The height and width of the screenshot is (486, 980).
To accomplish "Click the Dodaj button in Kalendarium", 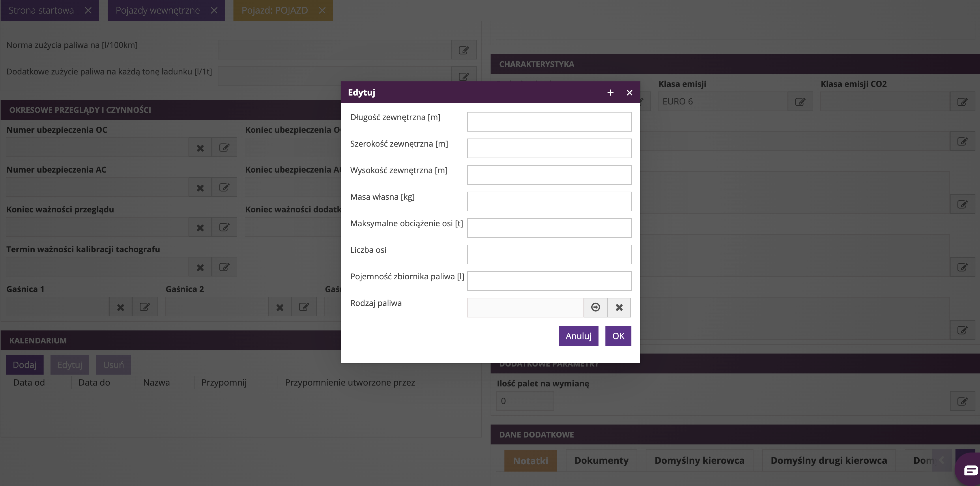I will click(24, 364).
